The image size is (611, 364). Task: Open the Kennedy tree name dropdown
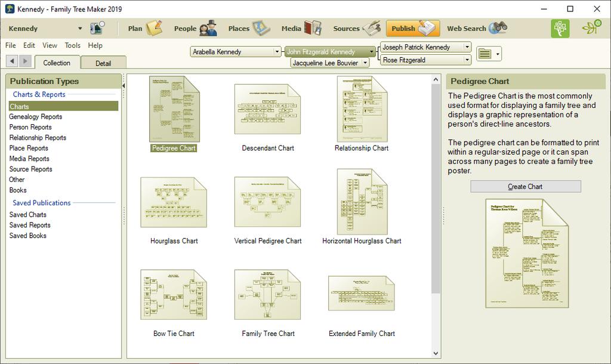tap(80, 29)
